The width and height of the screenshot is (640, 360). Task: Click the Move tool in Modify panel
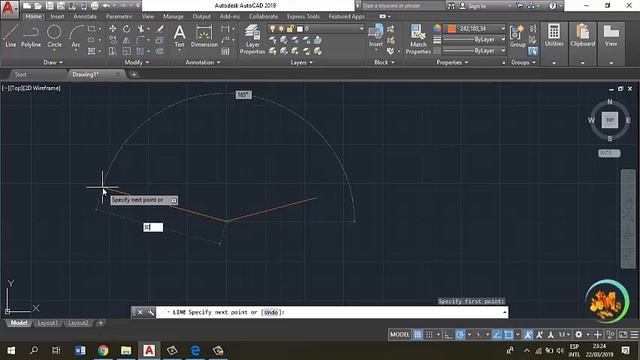pyautogui.click(x=113, y=29)
